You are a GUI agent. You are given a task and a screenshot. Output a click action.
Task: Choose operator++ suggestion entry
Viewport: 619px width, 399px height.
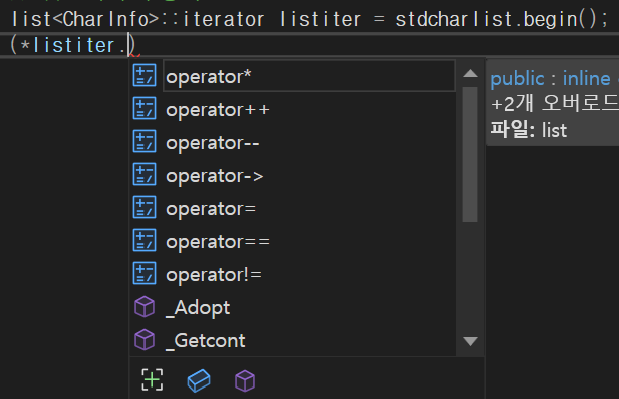click(x=293, y=109)
